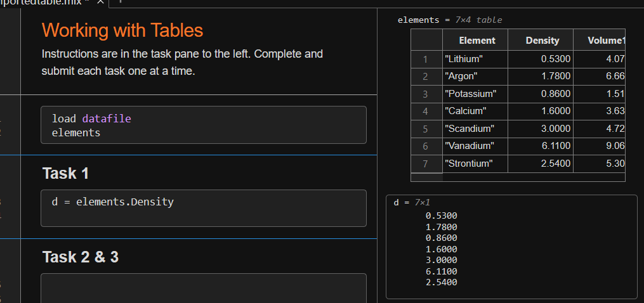Click in the Task 1 code box
The image size is (644, 303).
coord(203,208)
